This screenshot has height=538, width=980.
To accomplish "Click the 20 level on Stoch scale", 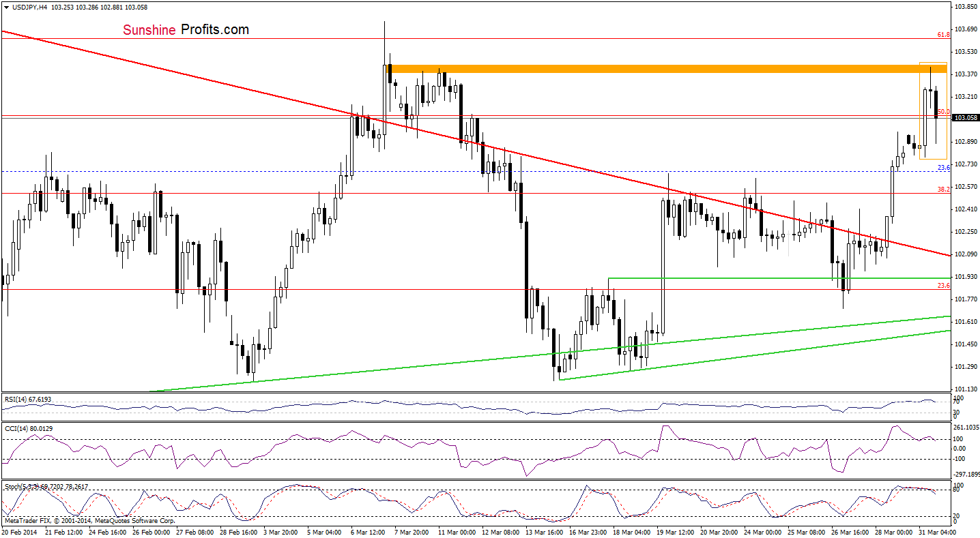I will [x=957, y=516].
